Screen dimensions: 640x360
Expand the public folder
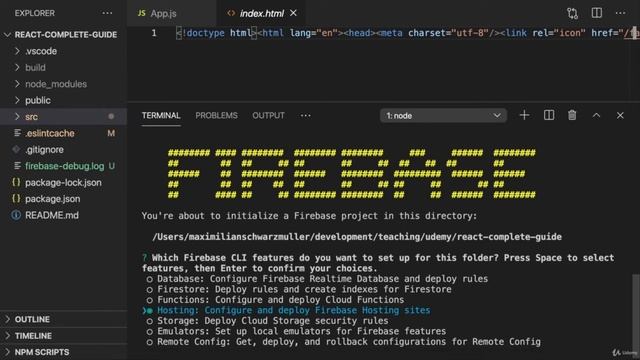point(17,100)
